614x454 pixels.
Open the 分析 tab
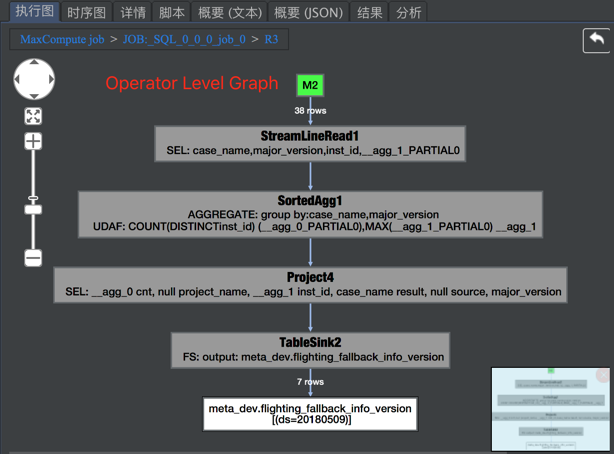point(408,13)
